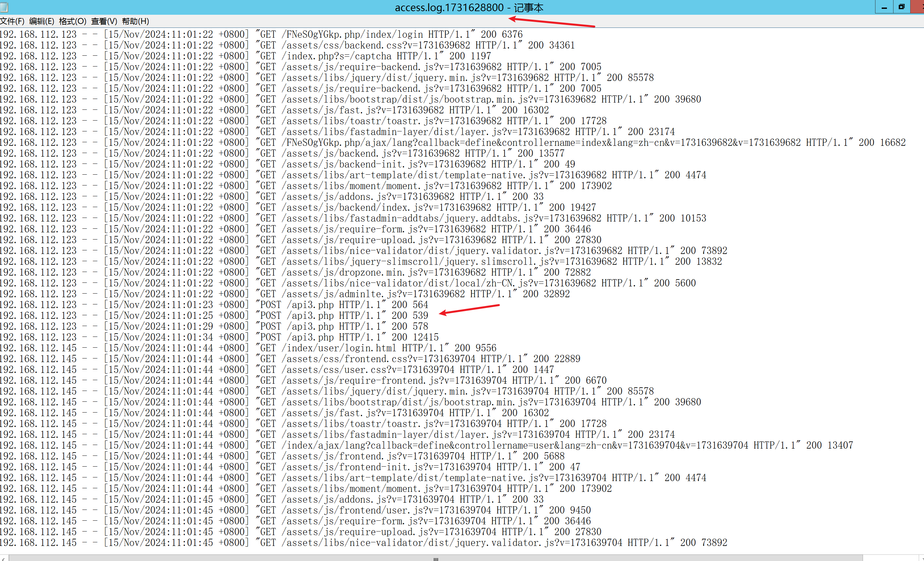The width and height of the screenshot is (924, 561).
Task: Open the 帮助(H) menu
Action: [x=135, y=21]
